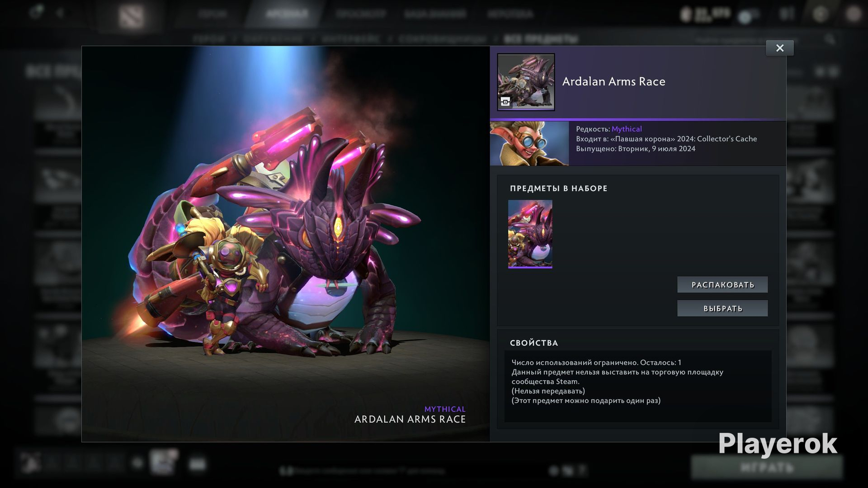This screenshot has height=488, width=868.
Task: Open the profile avatar in top-right corner
Action: [853, 14]
